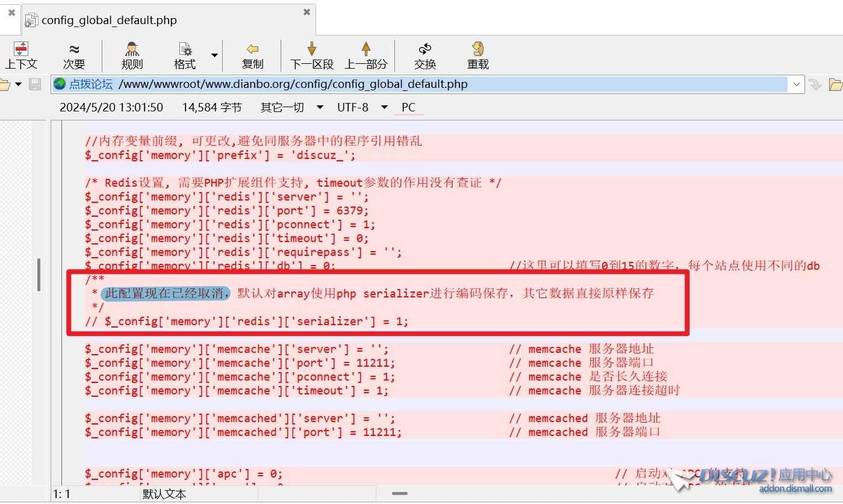Click the ['redis']['server'] = '' line
The width and height of the screenshot is (843, 504).
coord(227,197)
